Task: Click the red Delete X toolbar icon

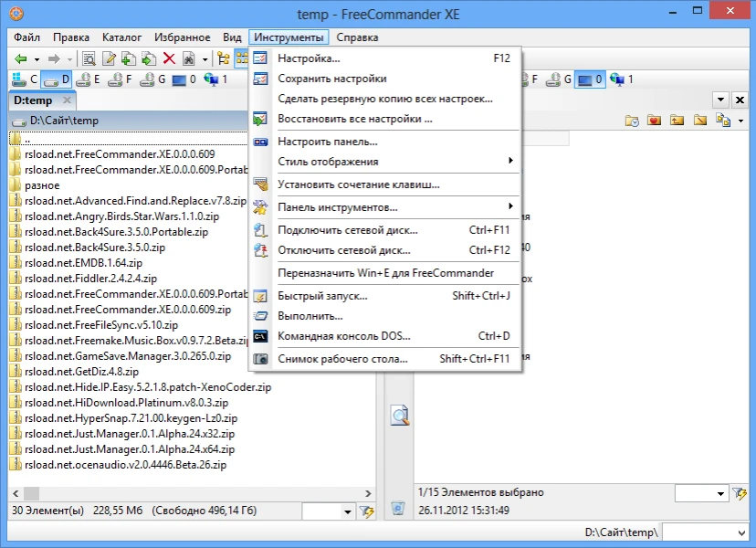Action: 168,59
